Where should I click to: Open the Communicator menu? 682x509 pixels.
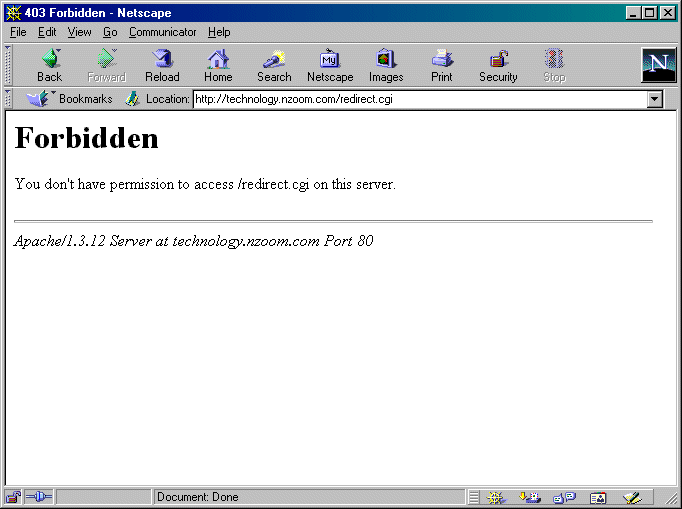[162, 32]
